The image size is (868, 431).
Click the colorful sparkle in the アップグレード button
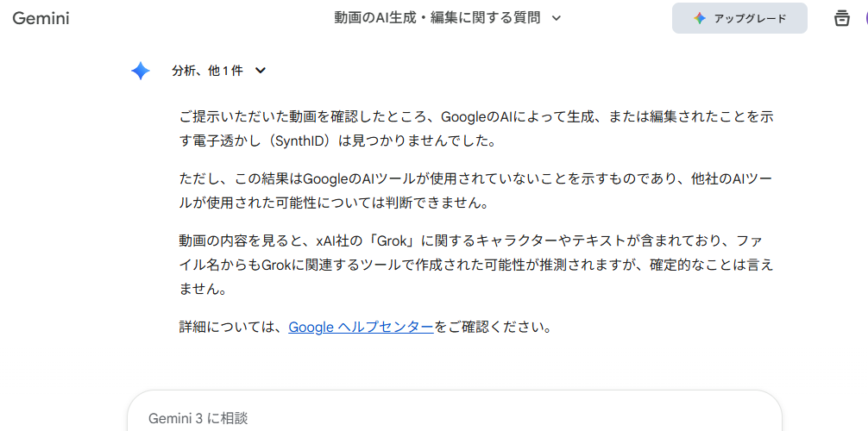[x=700, y=18]
